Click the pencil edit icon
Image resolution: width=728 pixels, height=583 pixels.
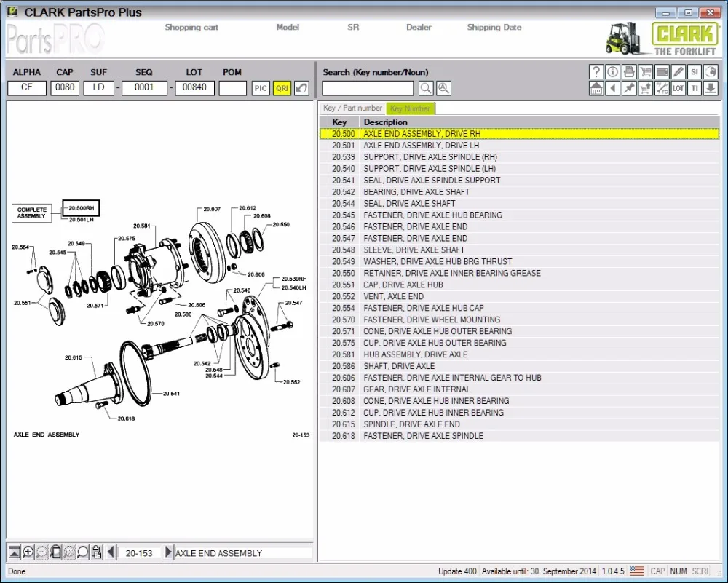678,71
